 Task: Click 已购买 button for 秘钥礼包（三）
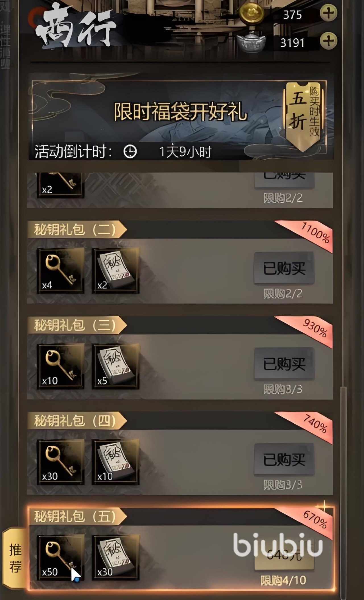284,364
